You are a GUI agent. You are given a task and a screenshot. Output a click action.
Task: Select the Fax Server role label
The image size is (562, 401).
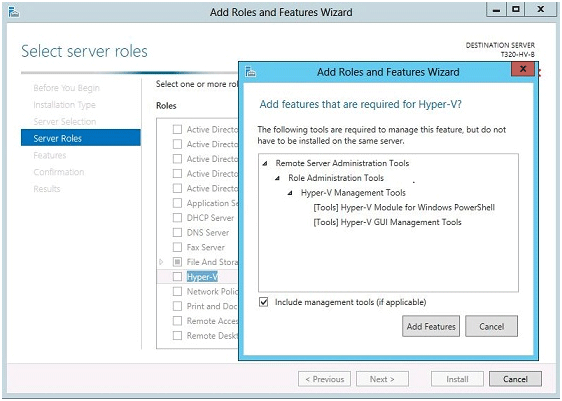click(x=206, y=247)
